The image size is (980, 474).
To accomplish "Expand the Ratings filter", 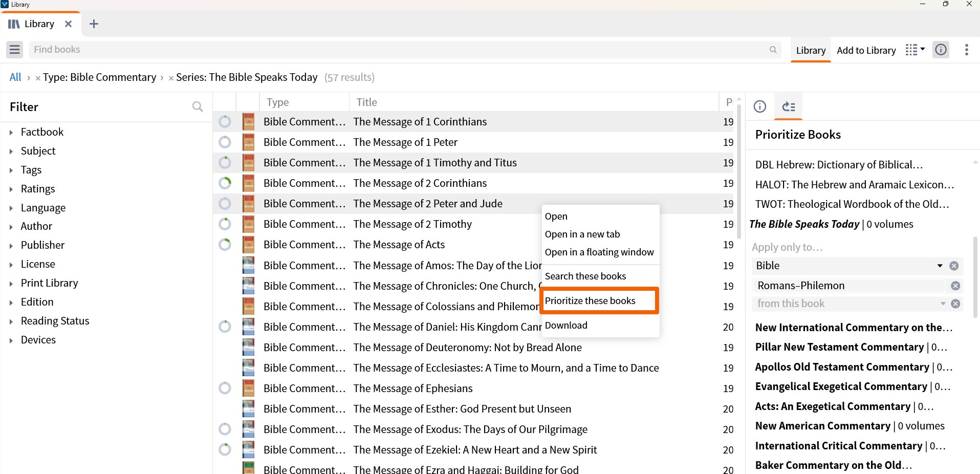I will pyautogui.click(x=11, y=189).
